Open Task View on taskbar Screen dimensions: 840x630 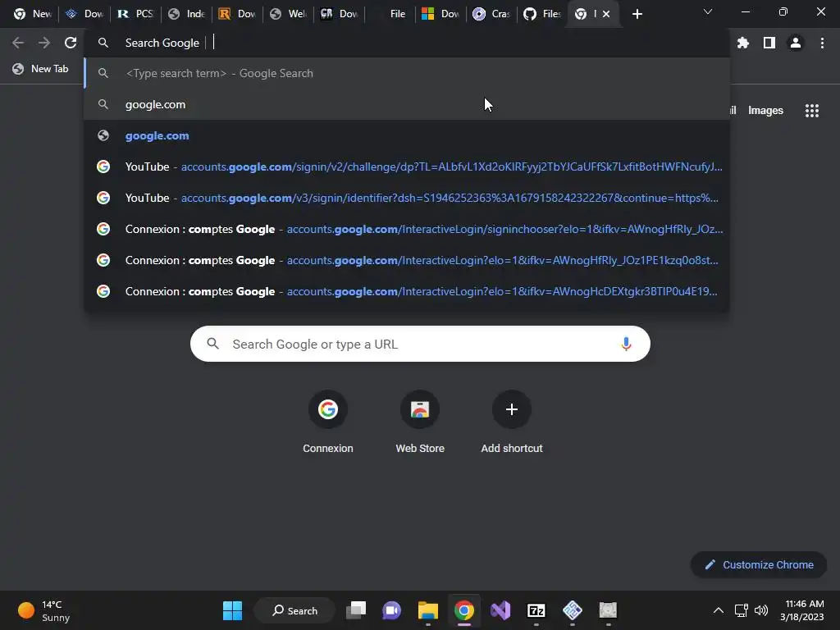356,610
